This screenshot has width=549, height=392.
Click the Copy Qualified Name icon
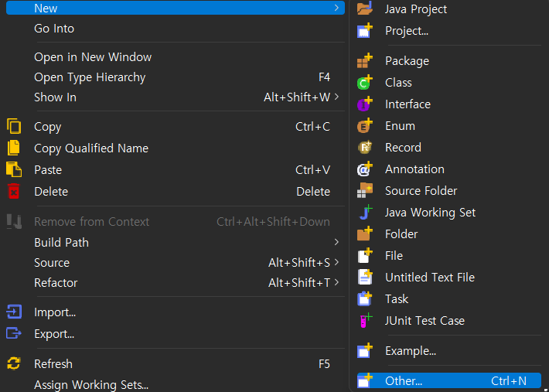click(14, 148)
